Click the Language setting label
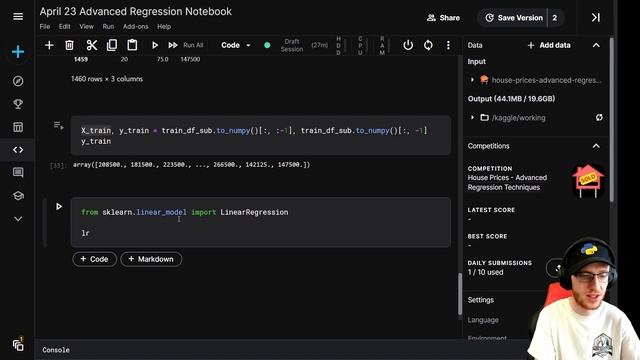The image size is (640, 360). coord(483,320)
